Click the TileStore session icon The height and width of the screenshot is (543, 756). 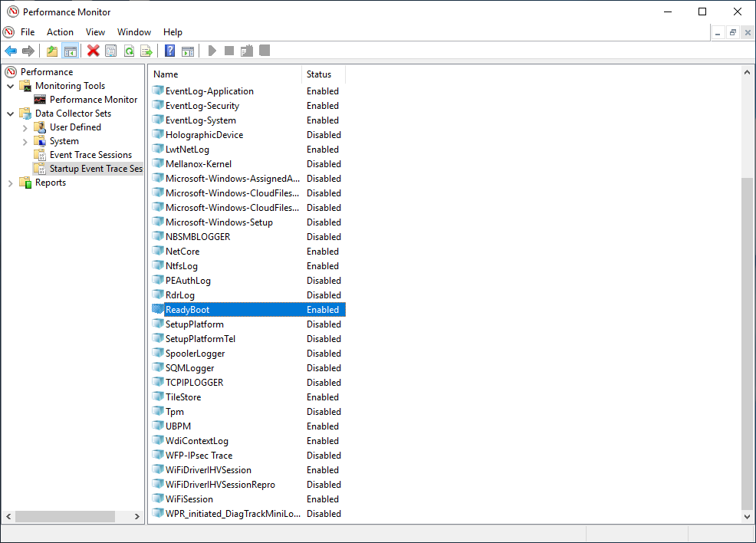pos(158,397)
